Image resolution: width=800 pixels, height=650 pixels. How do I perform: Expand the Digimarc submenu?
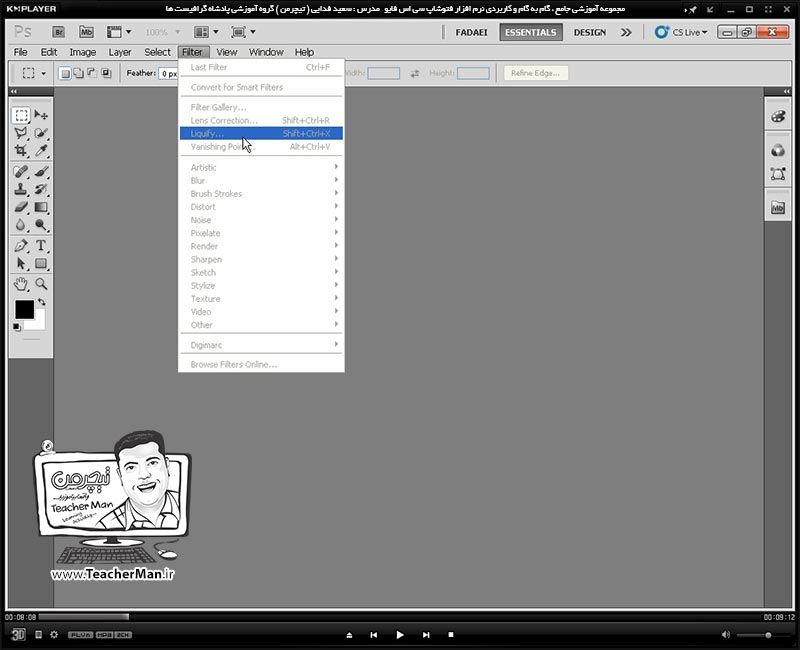coord(261,345)
